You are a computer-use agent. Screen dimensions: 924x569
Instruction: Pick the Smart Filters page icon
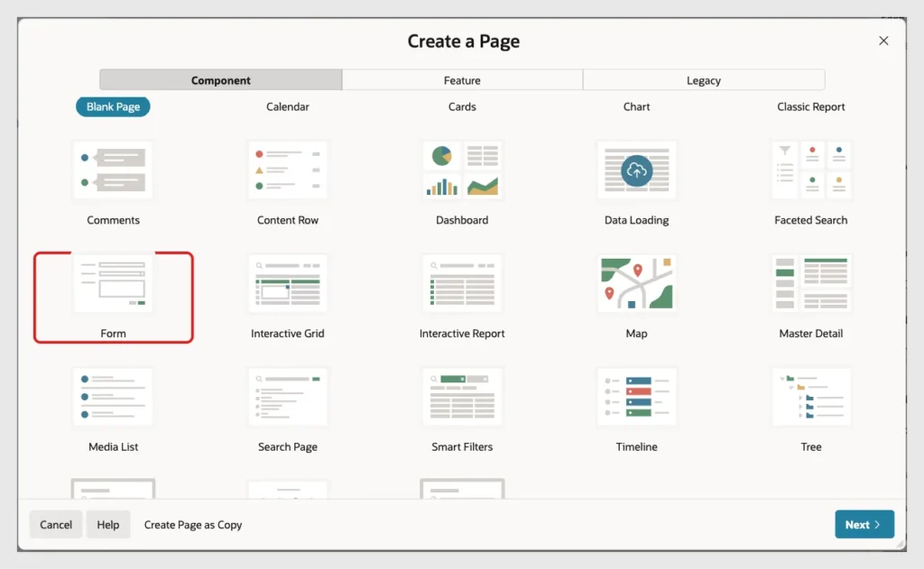(x=462, y=397)
